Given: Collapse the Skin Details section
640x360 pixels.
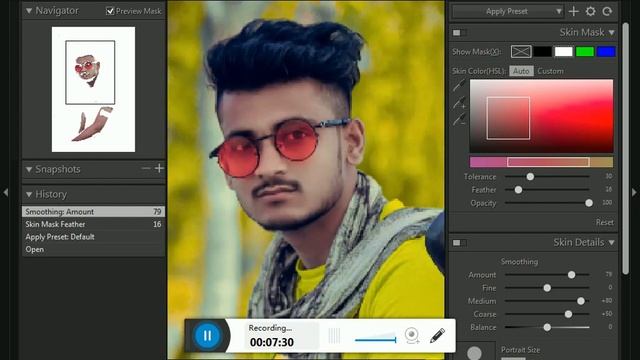Looking at the screenshot, I should click(611, 242).
